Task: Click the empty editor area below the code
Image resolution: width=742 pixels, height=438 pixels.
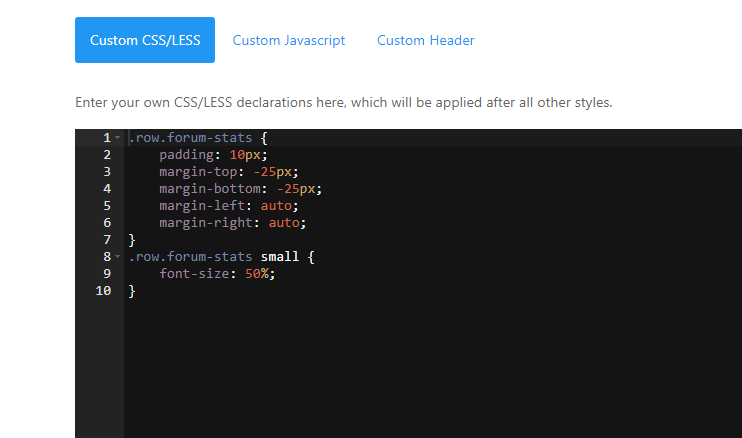Action: 430,370
